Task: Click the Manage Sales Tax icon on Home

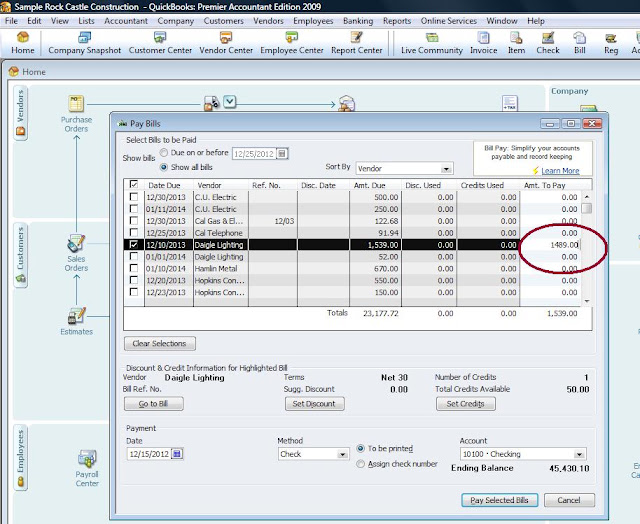Action: pyautogui.click(x=510, y=103)
